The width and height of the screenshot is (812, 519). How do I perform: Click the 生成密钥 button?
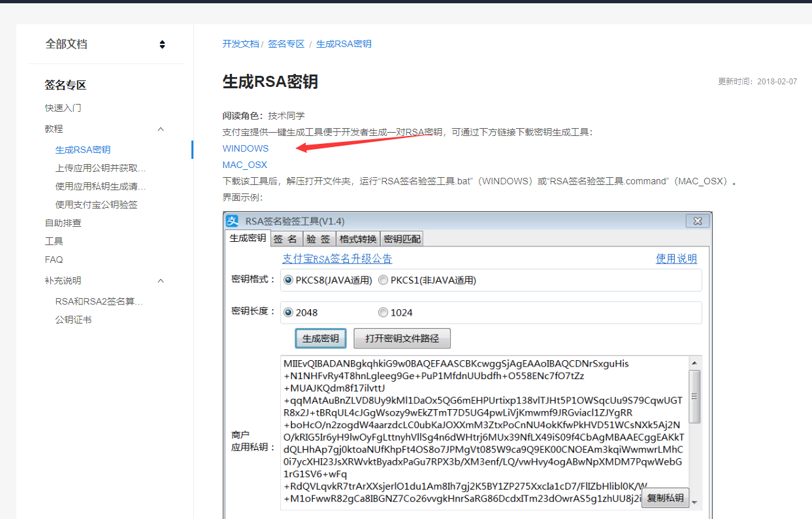point(321,338)
